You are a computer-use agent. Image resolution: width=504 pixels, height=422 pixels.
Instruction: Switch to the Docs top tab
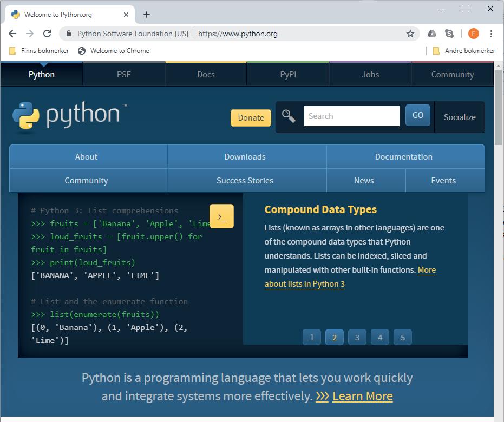206,75
